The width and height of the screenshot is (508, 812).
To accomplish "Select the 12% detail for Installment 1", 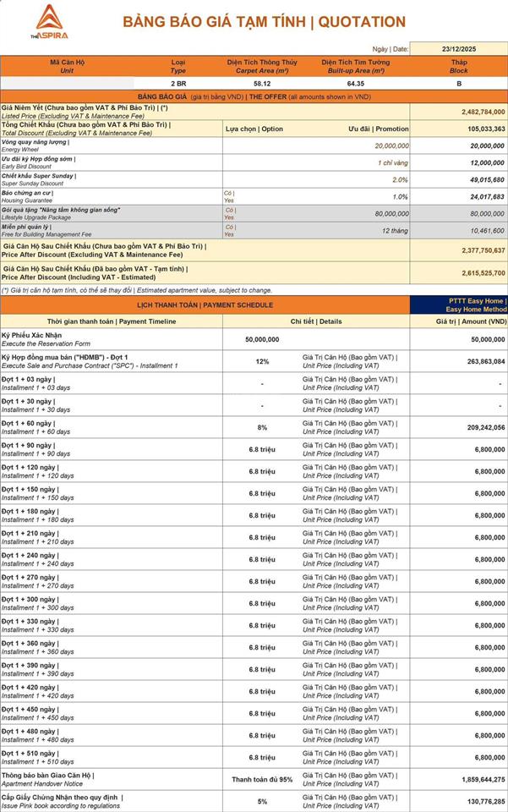I will tap(263, 361).
